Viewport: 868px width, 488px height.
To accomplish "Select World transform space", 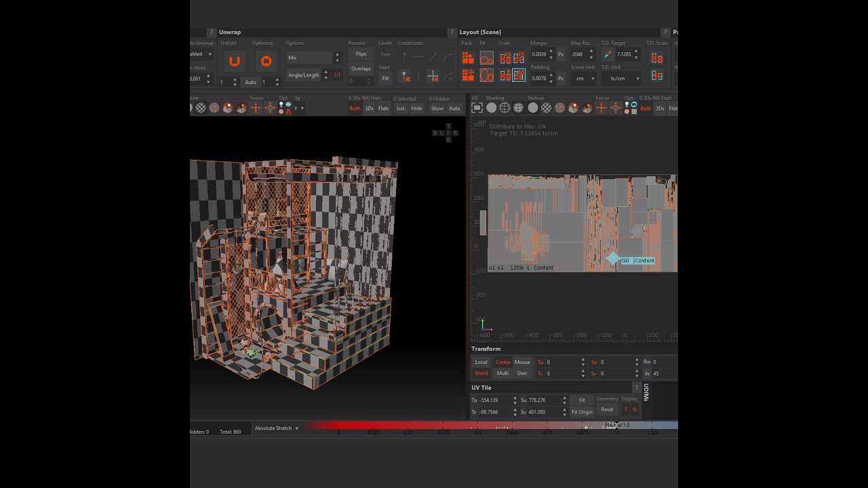I will click(481, 373).
